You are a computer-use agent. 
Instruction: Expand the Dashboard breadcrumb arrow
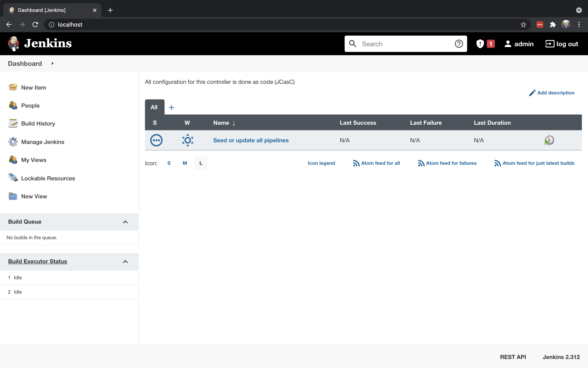[x=52, y=64]
